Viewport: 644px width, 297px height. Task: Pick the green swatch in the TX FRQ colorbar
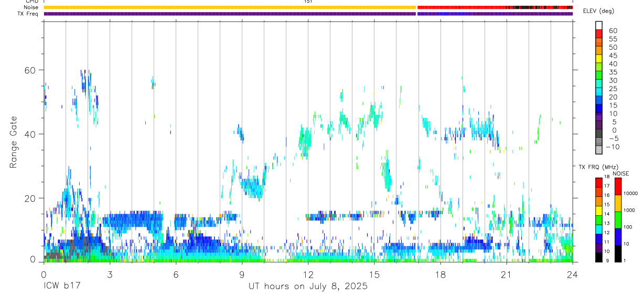point(599,220)
